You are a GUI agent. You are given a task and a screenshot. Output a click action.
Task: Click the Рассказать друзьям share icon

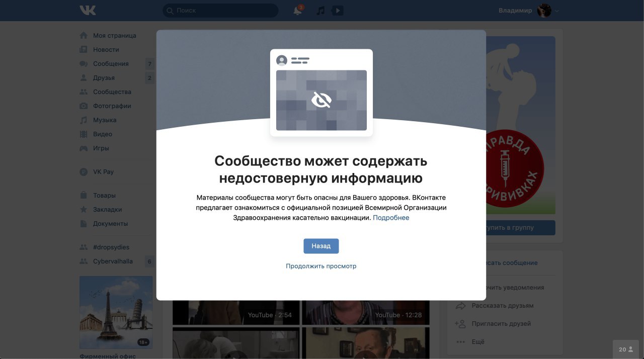[x=460, y=306]
